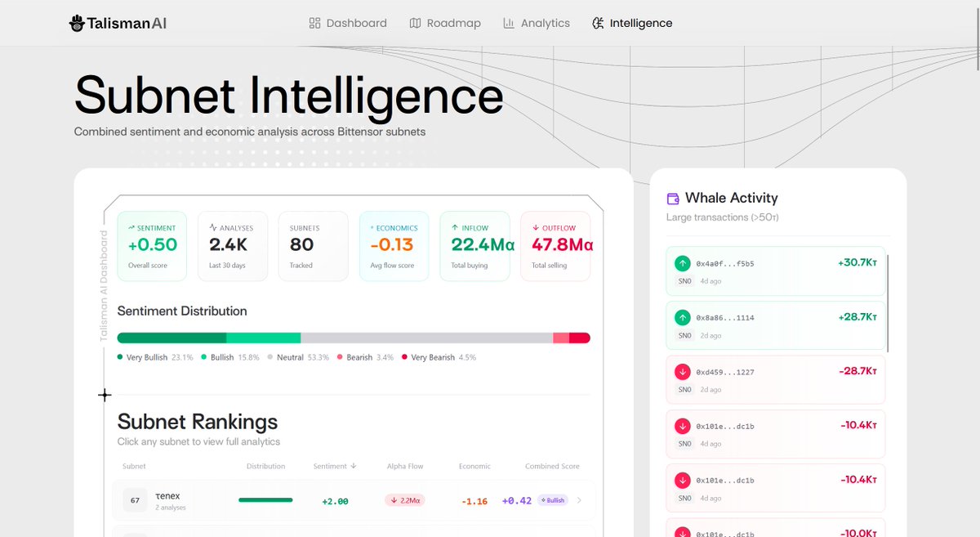Click the Subnet column header
Screen dimensions: 980x537
click(134, 466)
